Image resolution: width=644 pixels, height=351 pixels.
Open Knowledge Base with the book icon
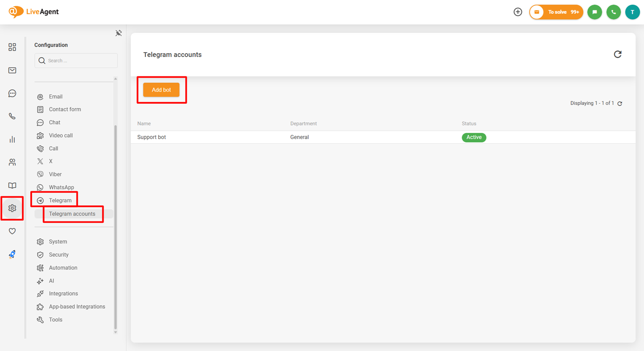click(x=12, y=185)
